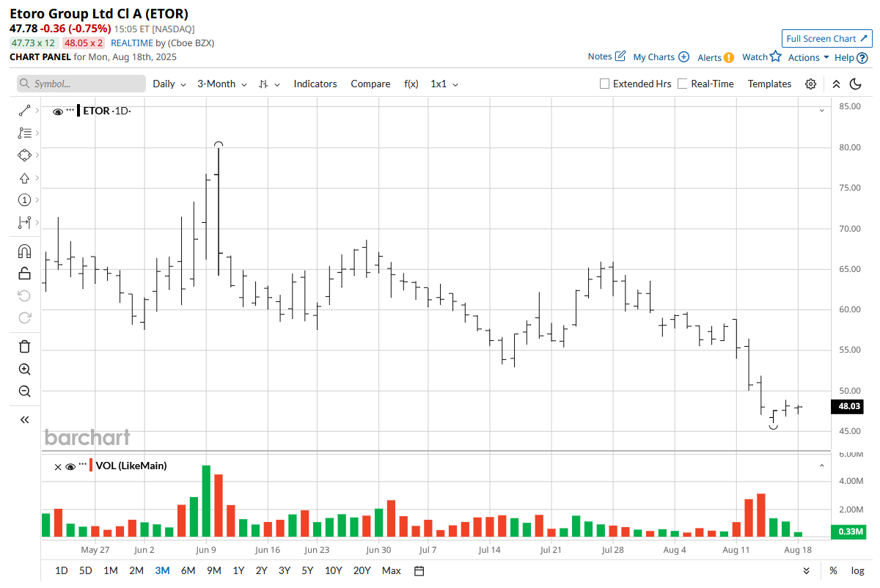
Task: Zoom in with the magnifier plus icon
Action: tap(24, 370)
